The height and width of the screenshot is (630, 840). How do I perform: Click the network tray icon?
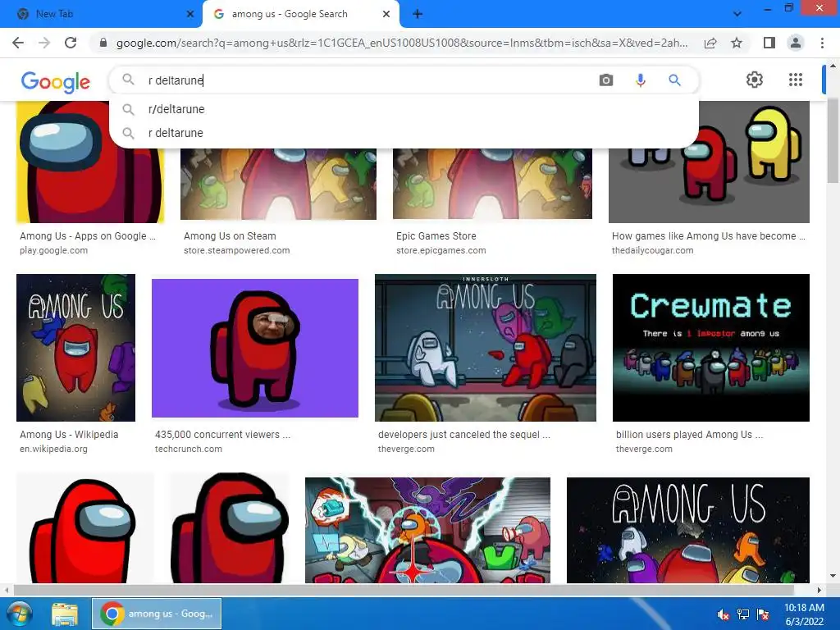pyautogui.click(x=743, y=614)
